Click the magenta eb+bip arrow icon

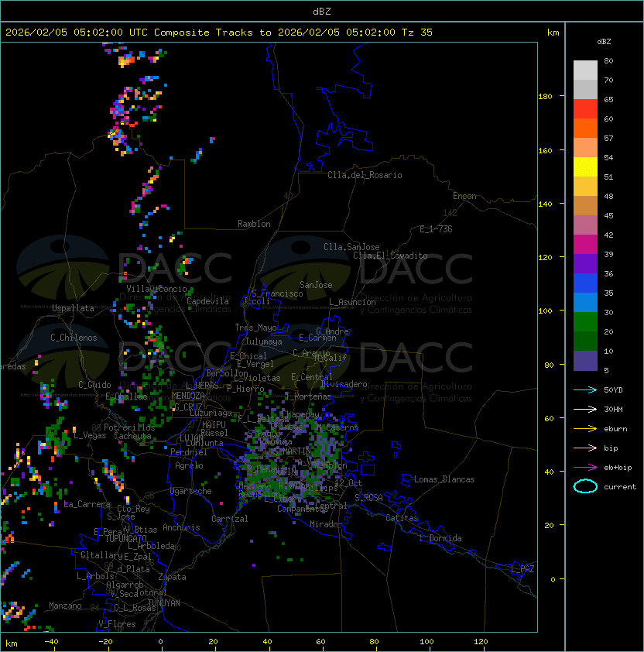tap(585, 467)
